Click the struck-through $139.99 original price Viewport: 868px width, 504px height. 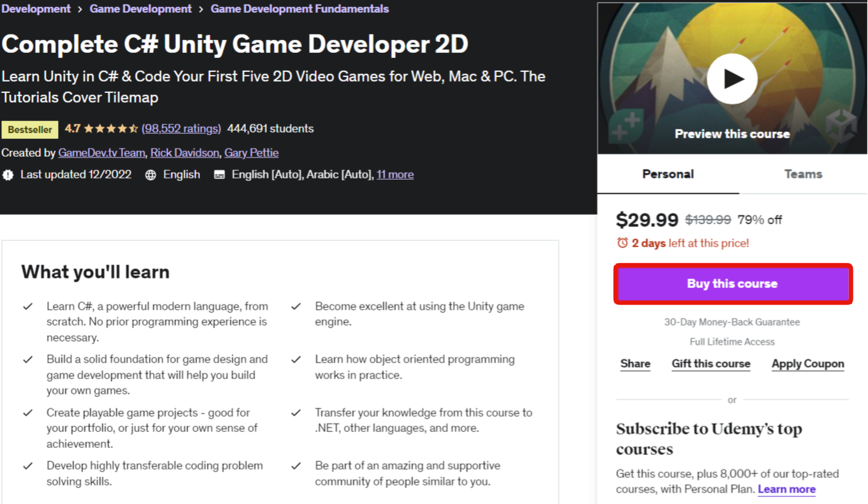[x=708, y=220]
